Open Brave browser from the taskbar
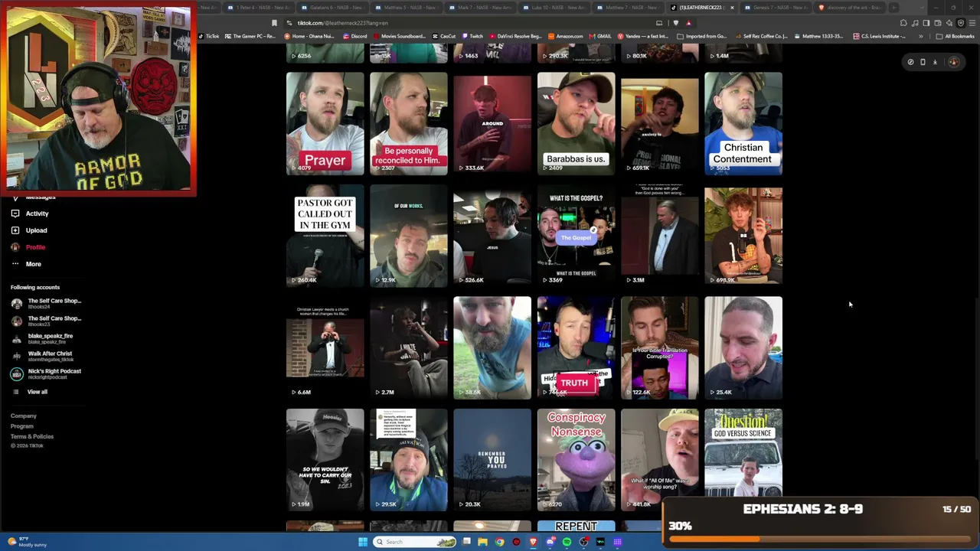 pyautogui.click(x=533, y=542)
